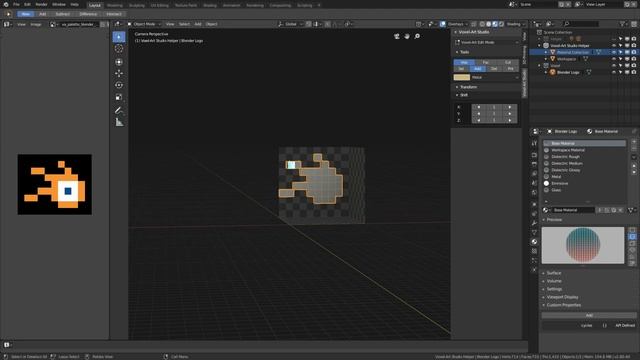Screen dimensions: 640x360
Task: Open the Tool properties tab icon
Action: 534,143
